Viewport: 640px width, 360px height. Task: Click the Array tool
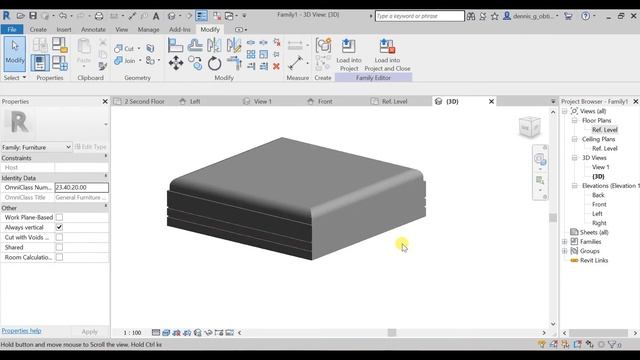[x=251, y=54]
